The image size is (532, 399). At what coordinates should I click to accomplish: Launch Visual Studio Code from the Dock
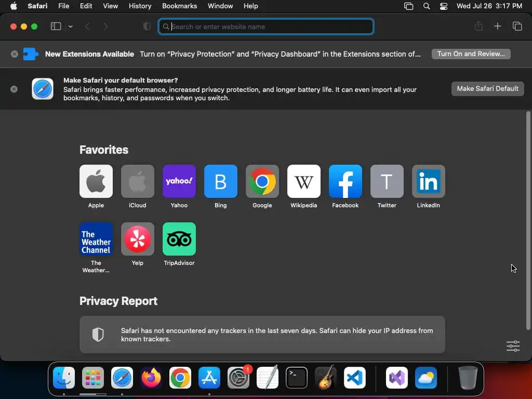pos(354,377)
